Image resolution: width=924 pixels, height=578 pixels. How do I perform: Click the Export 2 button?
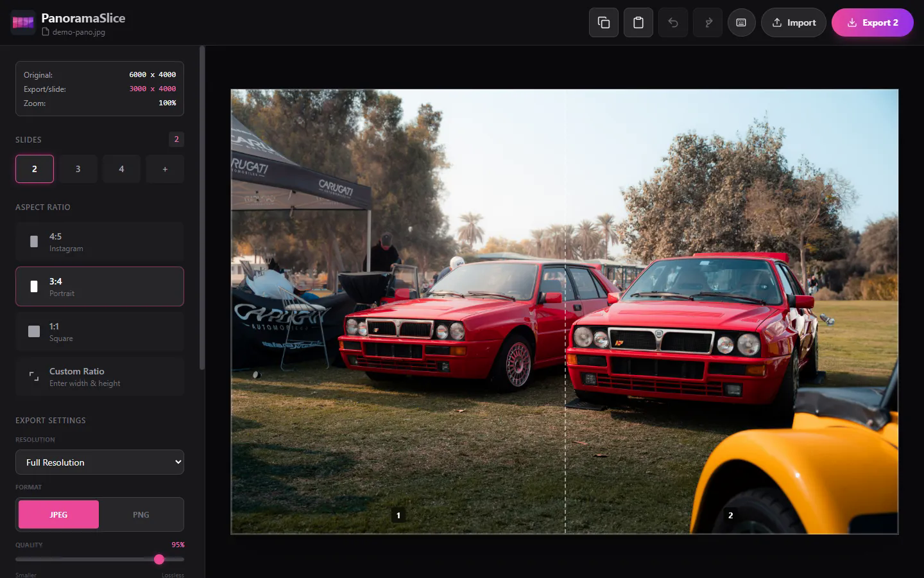tap(872, 22)
